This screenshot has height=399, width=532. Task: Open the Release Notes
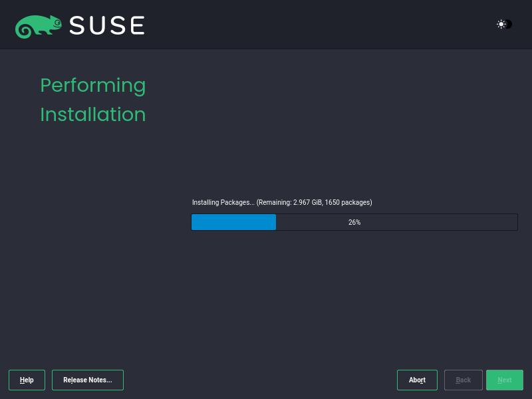[x=88, y=380]
